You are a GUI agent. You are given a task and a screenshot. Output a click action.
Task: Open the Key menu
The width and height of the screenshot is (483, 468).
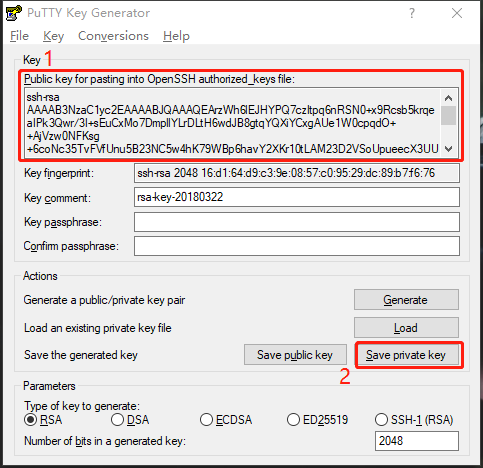tap(53, 36)
